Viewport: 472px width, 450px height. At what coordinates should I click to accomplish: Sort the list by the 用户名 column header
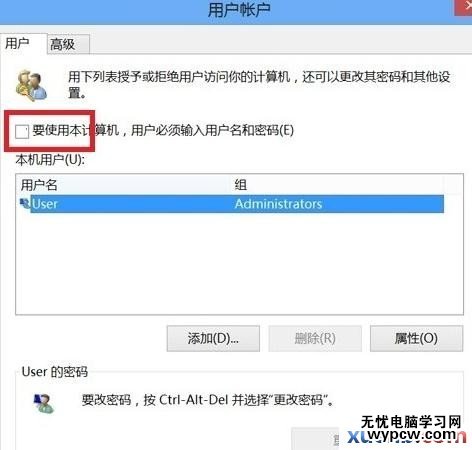tap(123, 184)
